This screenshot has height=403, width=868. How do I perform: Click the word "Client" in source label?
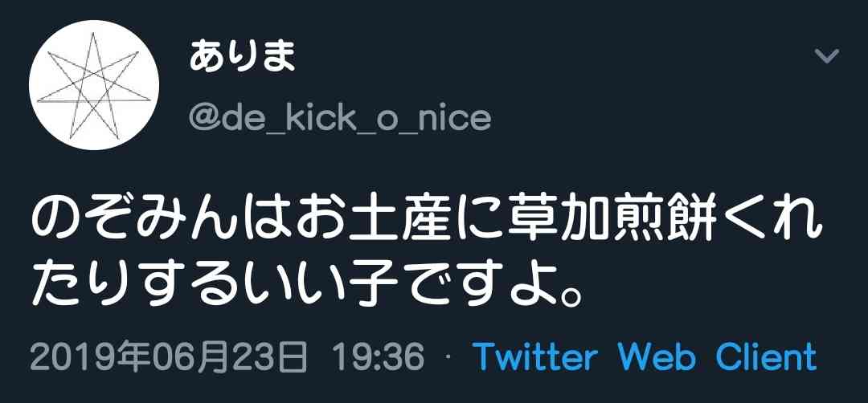[x=766, y=356]
